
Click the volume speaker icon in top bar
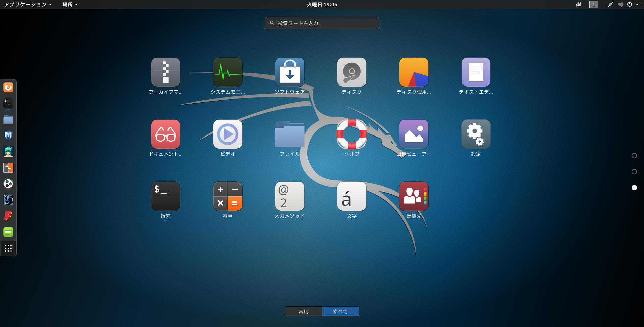tap(620, 4)
